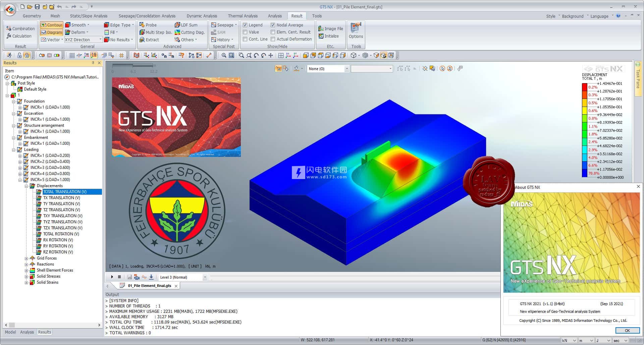
Task: Click Image File in Etc. group
Action: 331,29
